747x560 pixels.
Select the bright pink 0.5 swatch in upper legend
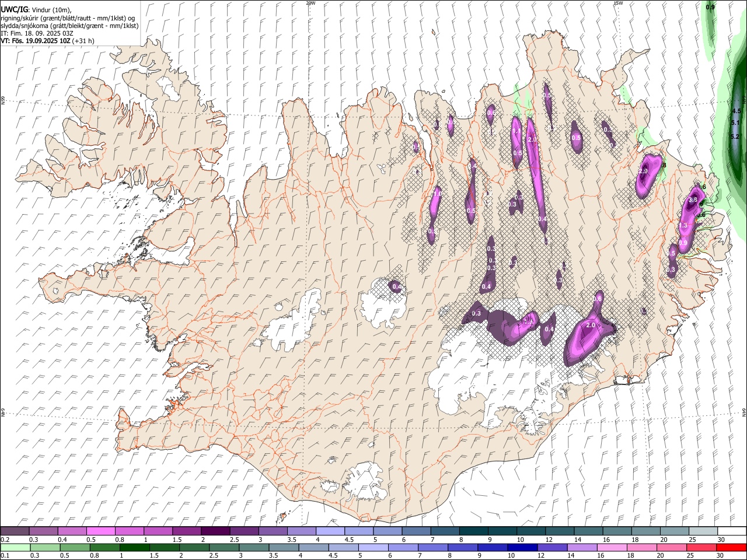[101, 531]
